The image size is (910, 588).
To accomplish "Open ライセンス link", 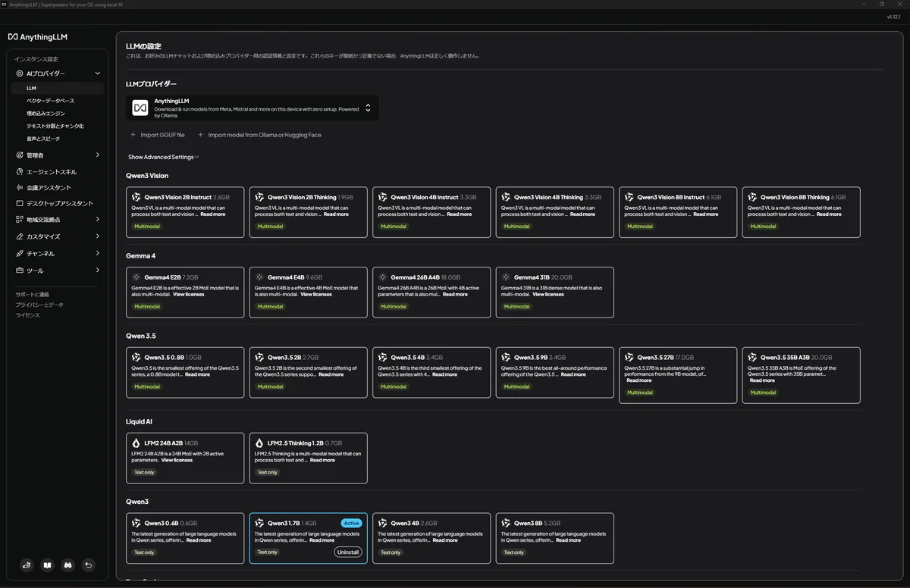I will (27, 315).
